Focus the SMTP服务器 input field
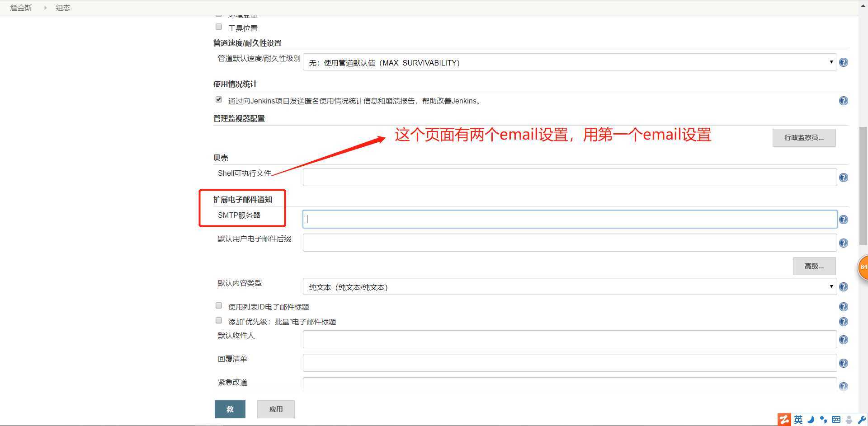868x426 pixels. [570, 219]
